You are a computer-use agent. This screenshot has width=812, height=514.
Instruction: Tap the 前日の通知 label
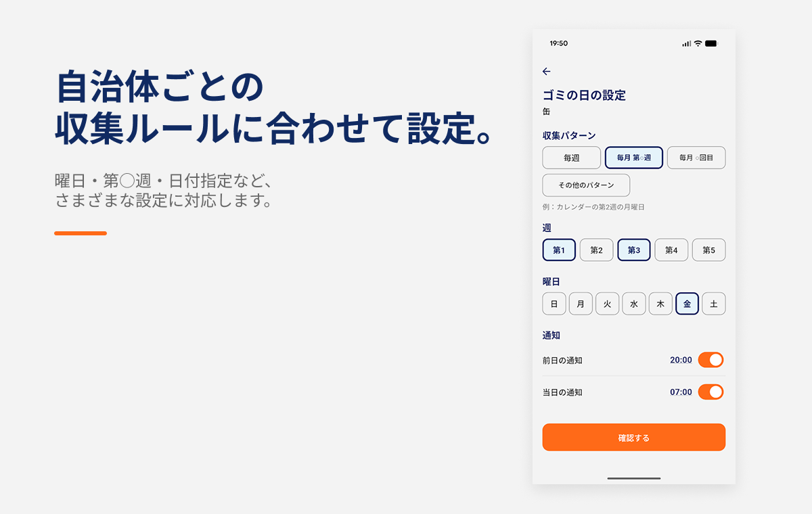562,360
